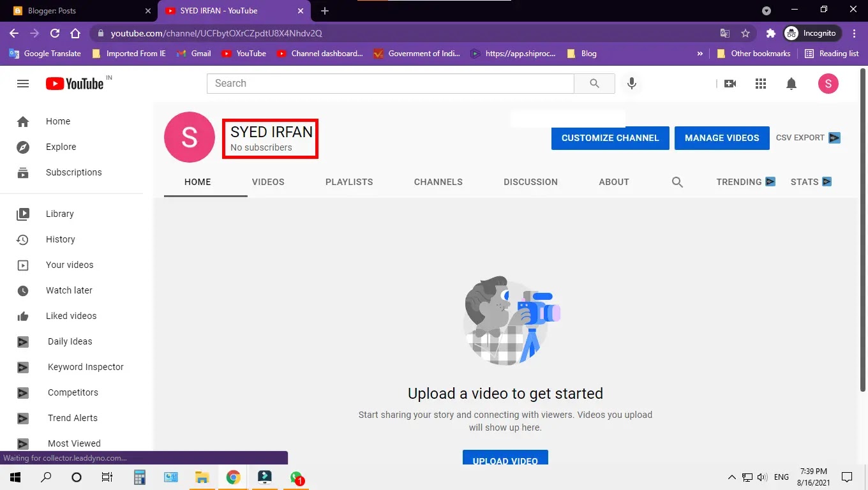Image resolution: width=868 pixels, height=490 pixels.
Task: Click browser back arrow
Action: [x=14, y=33]
